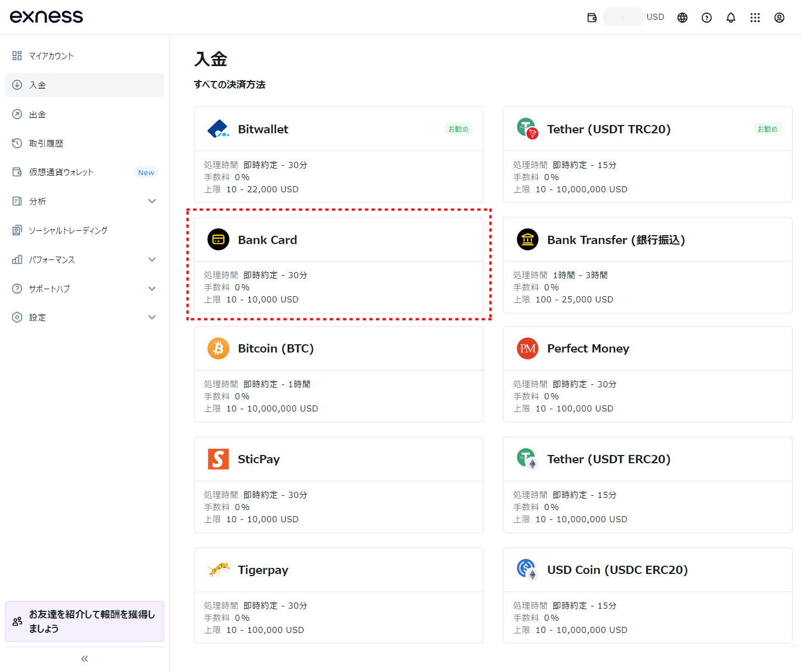The image size is (802, 672).
Task: Choose USD Coin (USDC ERC20) method
Action: coord(648,595)
